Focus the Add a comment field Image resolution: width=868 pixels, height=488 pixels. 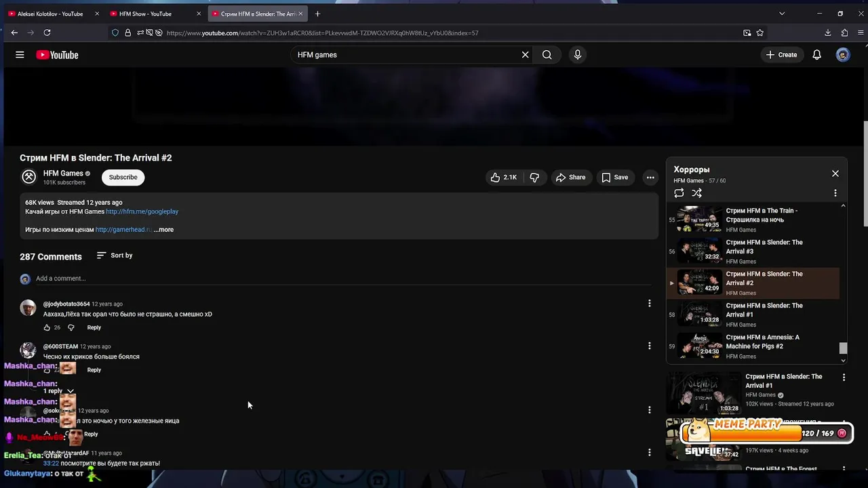(x=343, y=279)
